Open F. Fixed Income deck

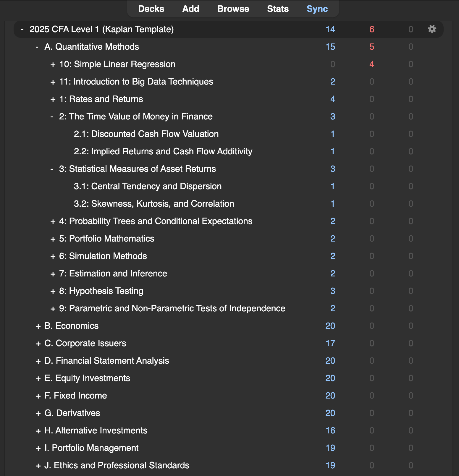[76, 396]
